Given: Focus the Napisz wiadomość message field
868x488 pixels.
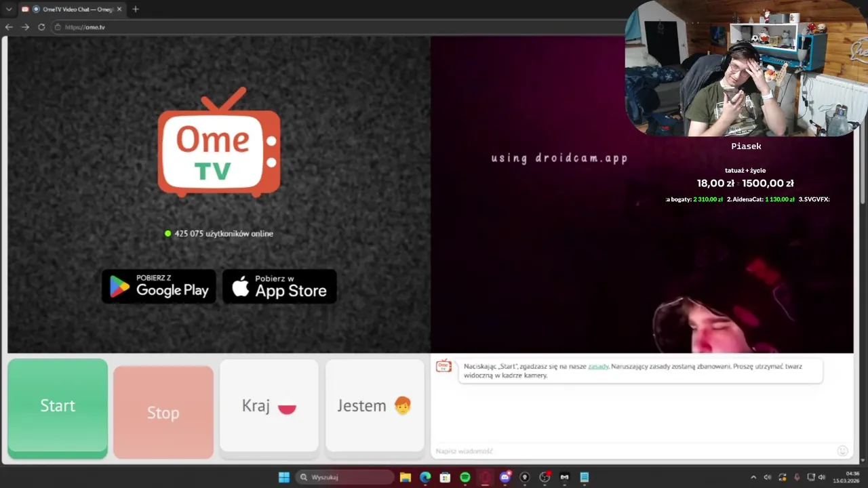Looking at the screenshot, I should (631, 451).
